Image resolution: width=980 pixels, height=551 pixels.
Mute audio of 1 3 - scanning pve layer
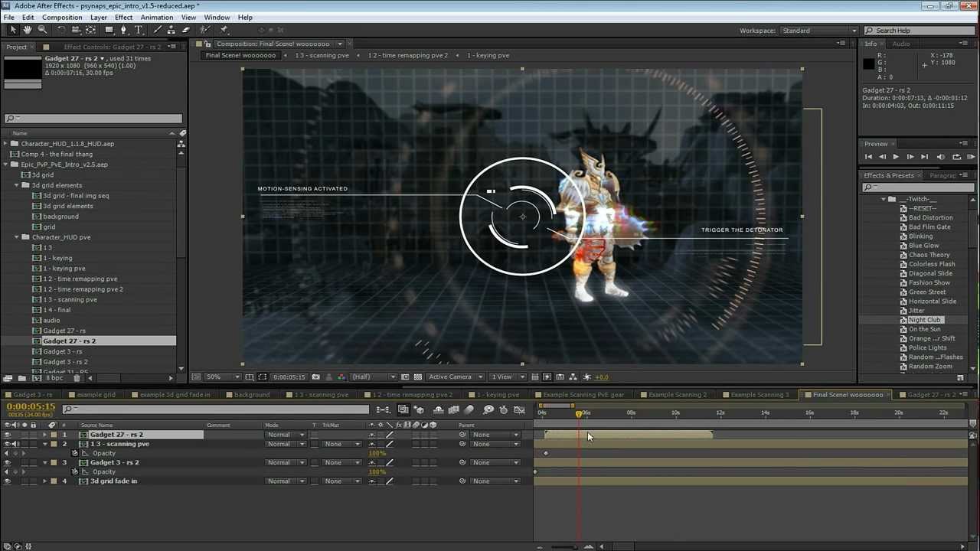pos(15,444)
